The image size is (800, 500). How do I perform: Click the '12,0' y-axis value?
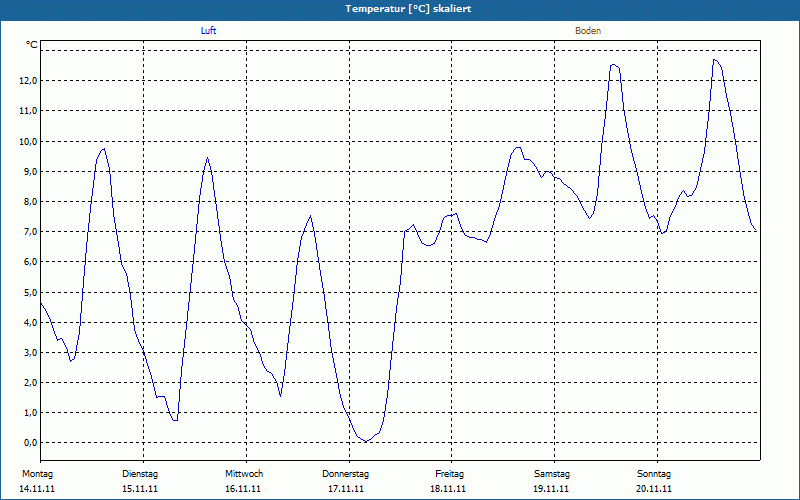click(29, 81)
